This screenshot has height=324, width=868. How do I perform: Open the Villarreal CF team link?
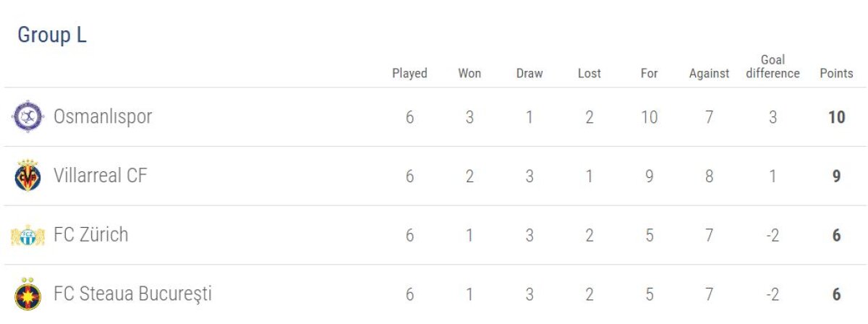click(101, 176)
